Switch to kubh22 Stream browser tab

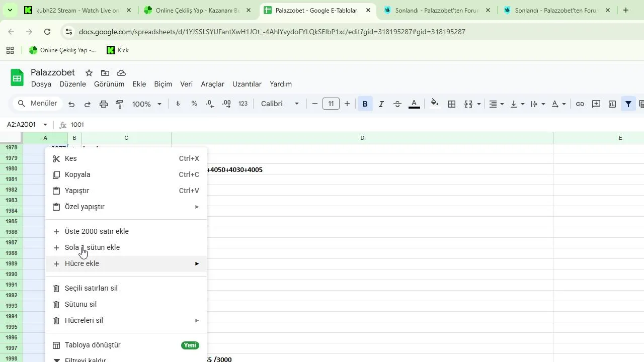point(78,10)
